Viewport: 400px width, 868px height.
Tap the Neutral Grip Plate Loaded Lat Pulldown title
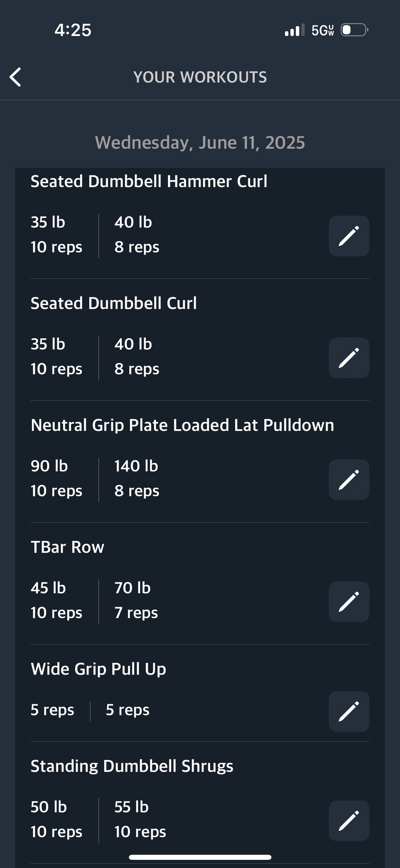coord(182,425)
